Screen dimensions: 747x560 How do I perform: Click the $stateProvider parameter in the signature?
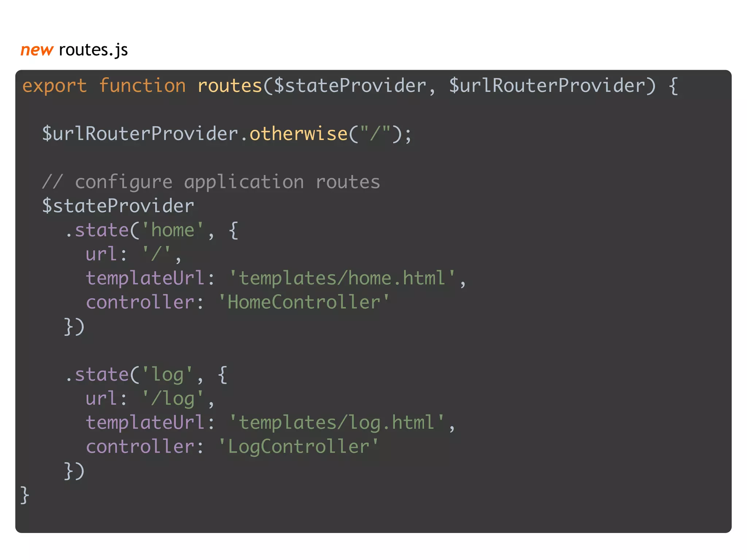coord(350,86)
